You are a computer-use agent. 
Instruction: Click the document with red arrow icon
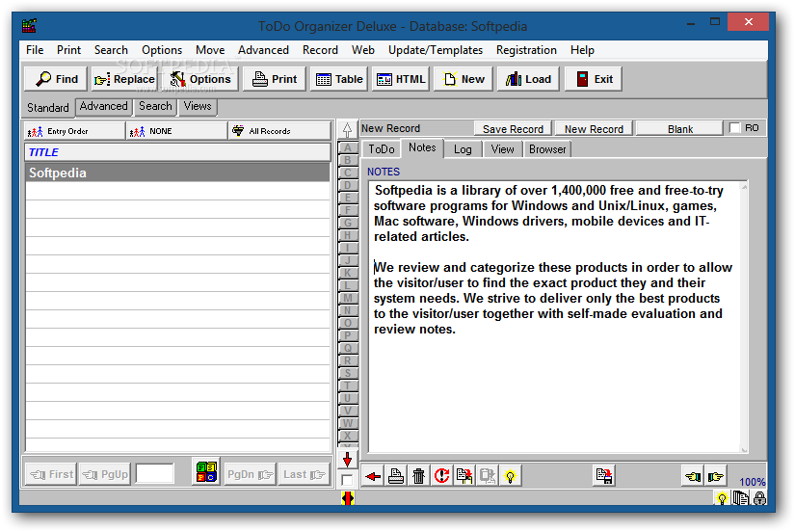464,476
